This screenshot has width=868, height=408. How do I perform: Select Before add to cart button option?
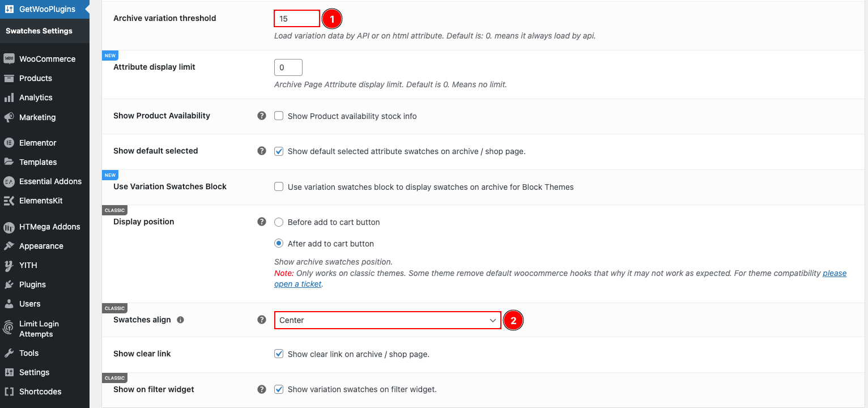tap(279, 222)
